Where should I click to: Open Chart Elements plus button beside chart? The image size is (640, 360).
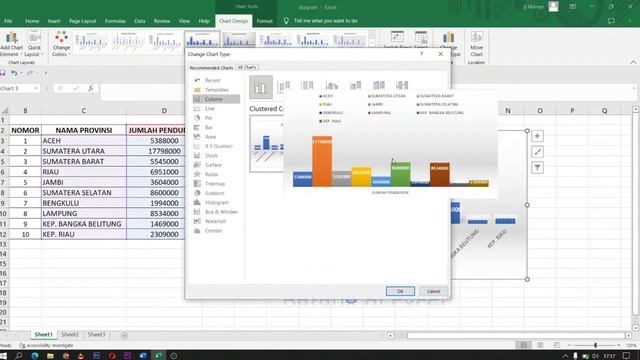click(537, 136)
